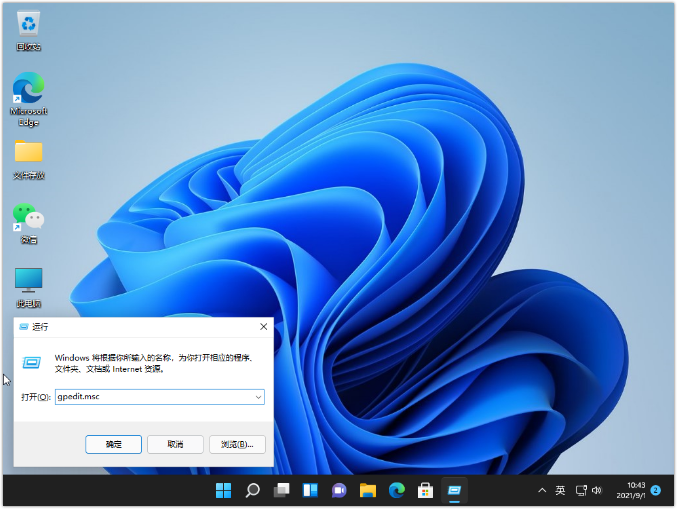This screenshot has height=509, width=677.
Task: Open File Explorer from taskbar
Action: point(368,490)
